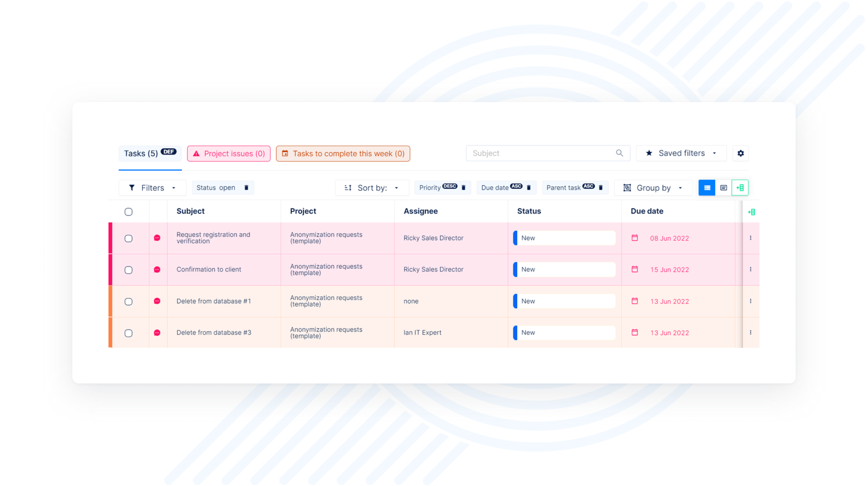
Task: Toggle the select all tasks checkbox
Action: click(128, 212)
